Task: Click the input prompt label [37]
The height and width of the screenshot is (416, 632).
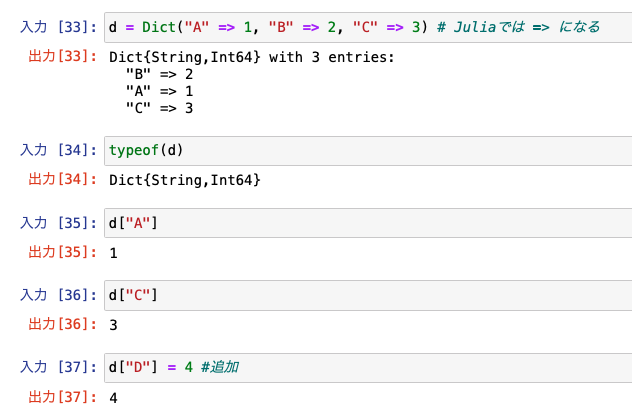Action: pyautogui.click(x=59, y=367)
